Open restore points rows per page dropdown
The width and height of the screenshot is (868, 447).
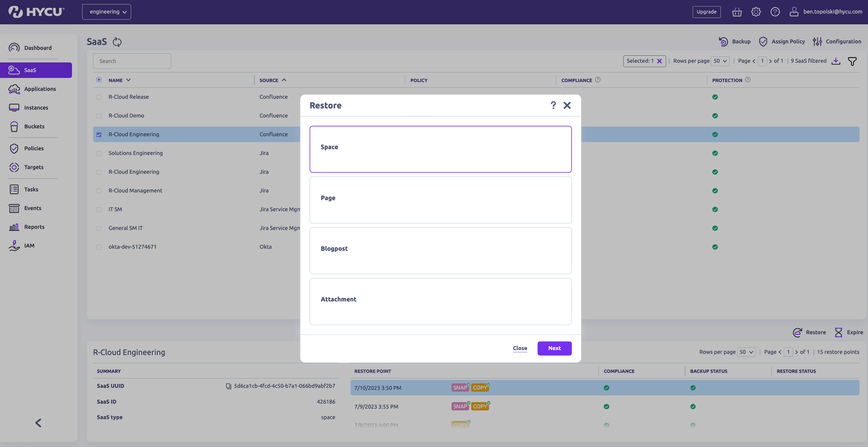click(x=746, y=352)
